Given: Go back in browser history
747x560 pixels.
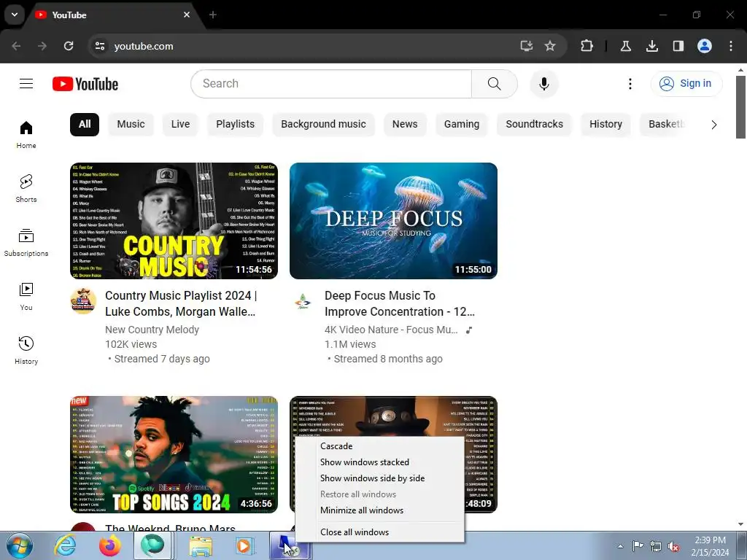Looking at the screenshot, I should point(16,46).
